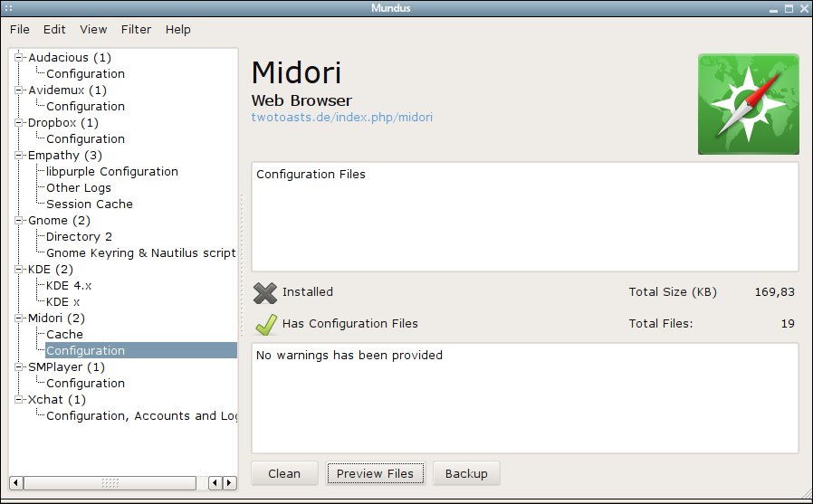This screenshot has height=504, width=813.
Task: Select highlighted Configuration under Midori
Action: (141, 351)
